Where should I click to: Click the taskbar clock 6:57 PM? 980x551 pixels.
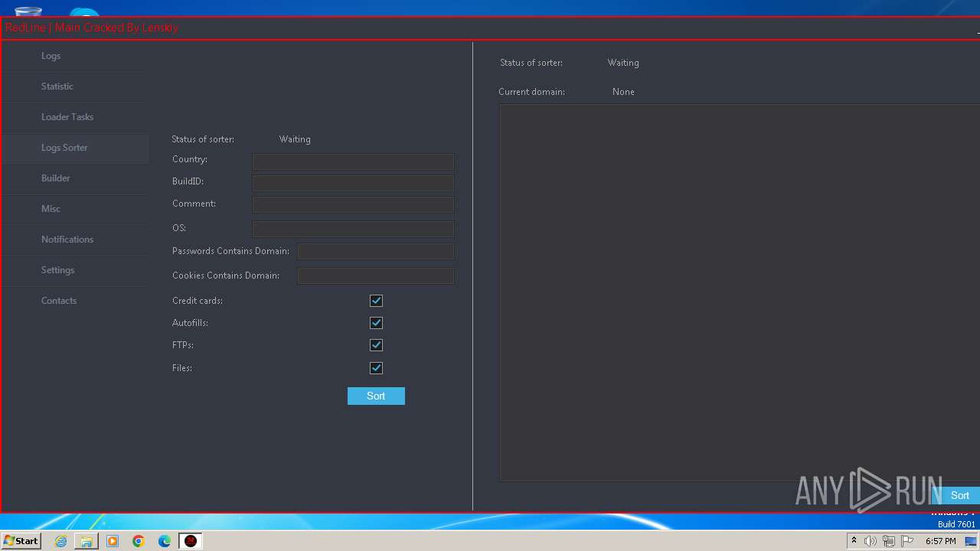point(941,541)
